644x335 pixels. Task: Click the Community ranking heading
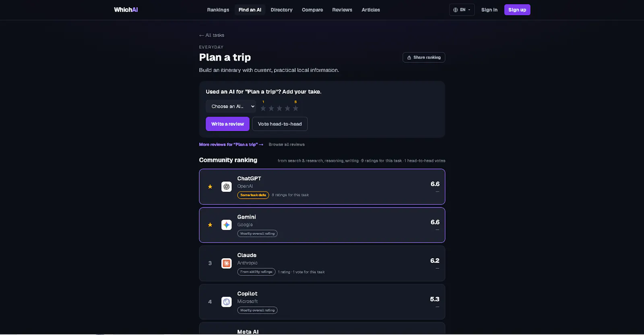tap(228, 160)
